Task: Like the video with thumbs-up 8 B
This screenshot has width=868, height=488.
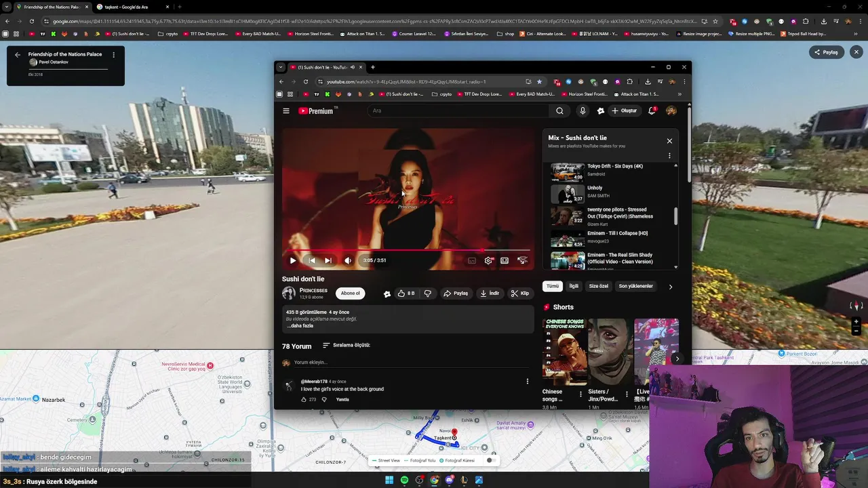Action: click(x=406, y=293)
